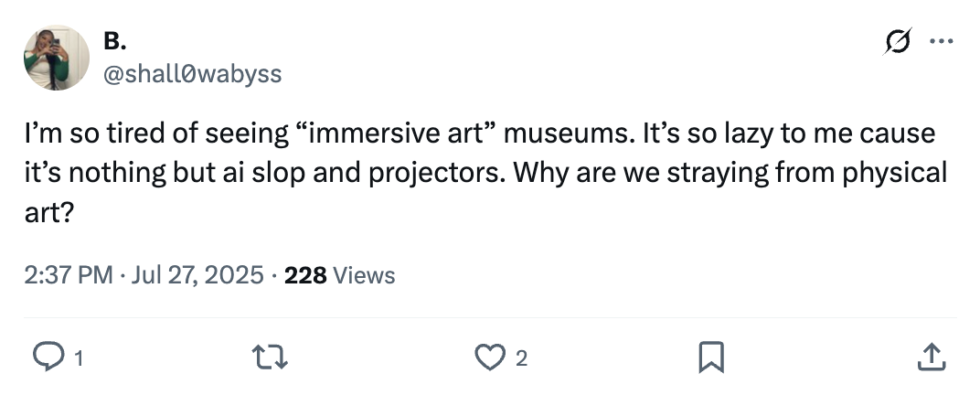Click the 2:37 PM timestamp

pos(69,275)
